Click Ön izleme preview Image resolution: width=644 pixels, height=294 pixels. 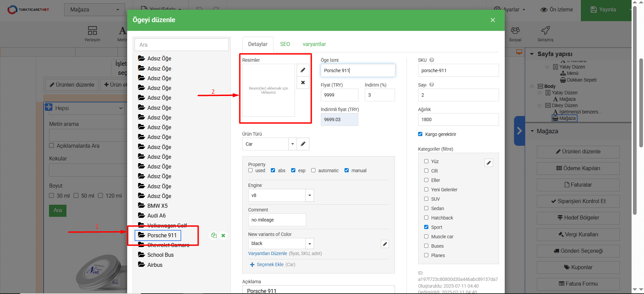coord(556,9)
